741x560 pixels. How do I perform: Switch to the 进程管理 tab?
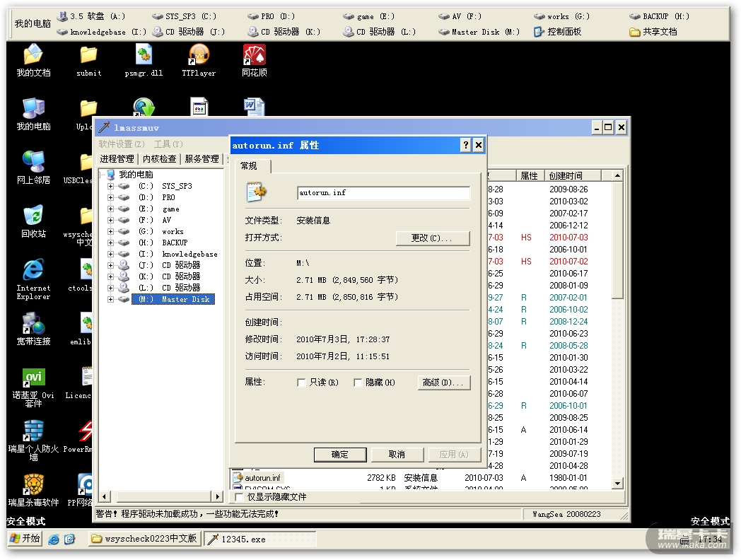pyautogui.click(x=117, y=159)
